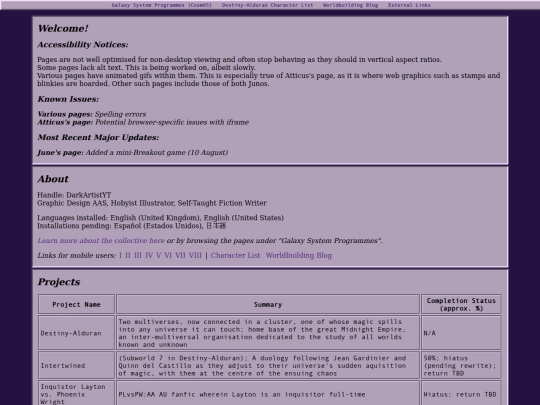Click 'Various pages: Spelling errors' line
The width and height of the screenshot is (540, 405).
pyautogui.click(x=92, y=114)
